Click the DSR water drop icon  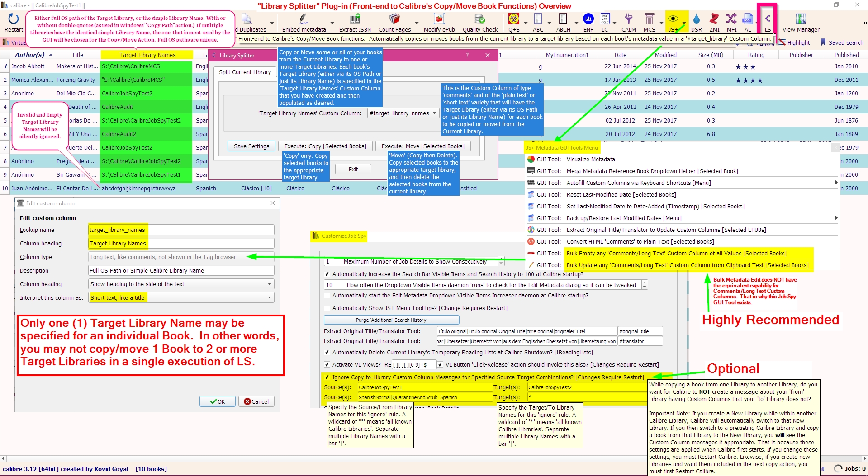point(697,19)
